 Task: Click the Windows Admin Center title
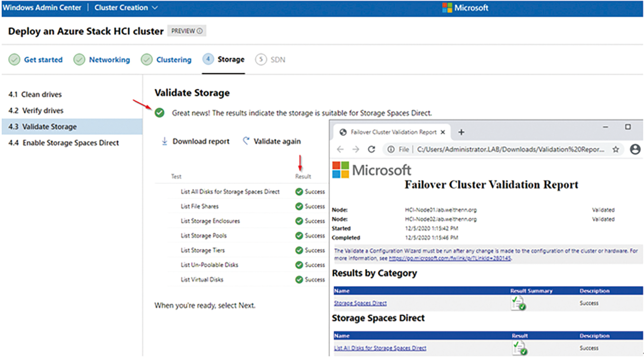[x=42, y=8]
